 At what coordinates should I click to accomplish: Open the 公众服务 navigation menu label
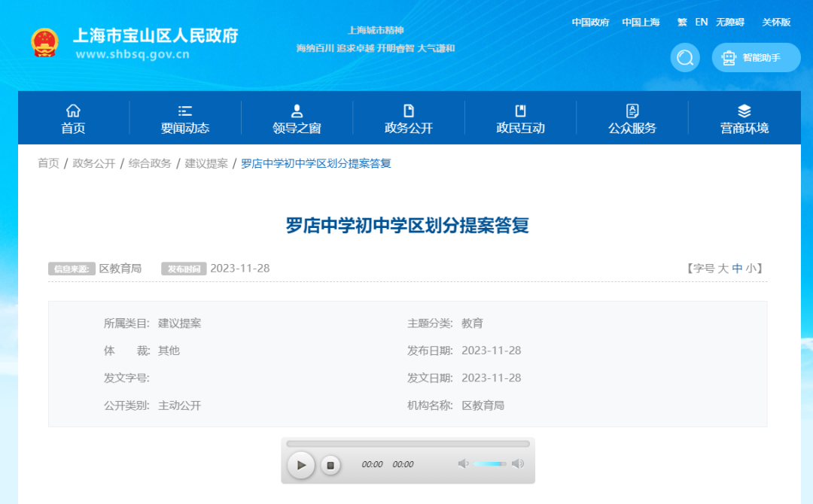[x=632, y=128]
